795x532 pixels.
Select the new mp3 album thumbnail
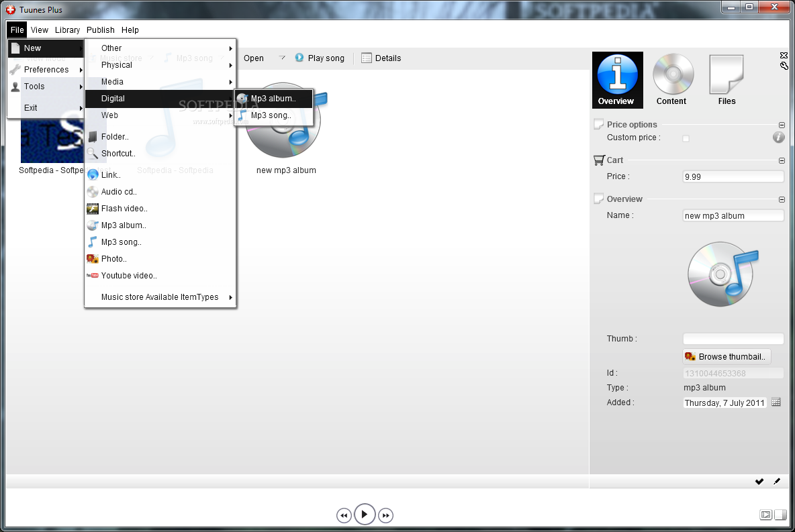[x=287, y=121]
